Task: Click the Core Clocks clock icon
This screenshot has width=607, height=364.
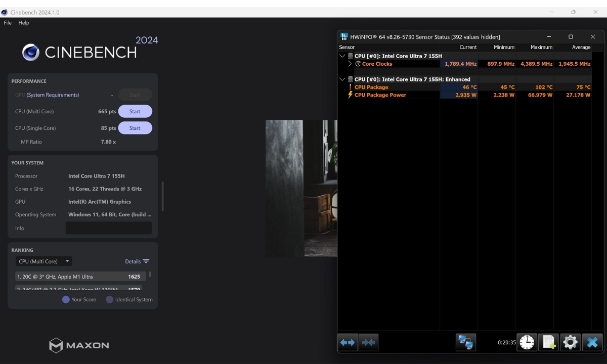Action: click(358, 64)
